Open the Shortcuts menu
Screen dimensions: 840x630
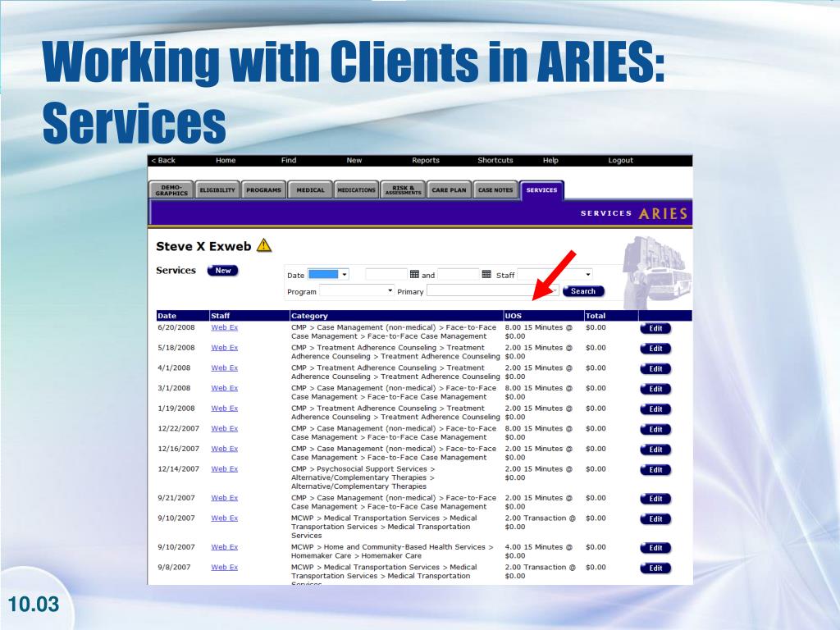coord(495,160)
